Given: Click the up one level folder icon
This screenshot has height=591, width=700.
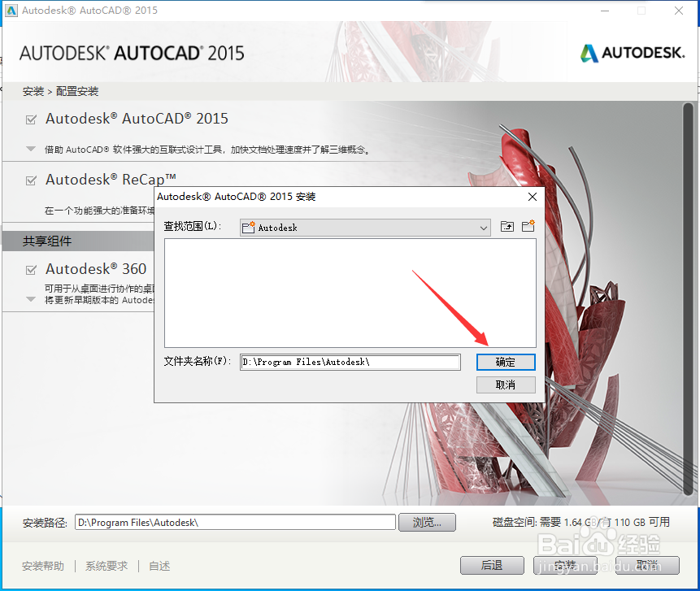Looking at the screenshot, I should pyautogui.click(x=507, y=226).
